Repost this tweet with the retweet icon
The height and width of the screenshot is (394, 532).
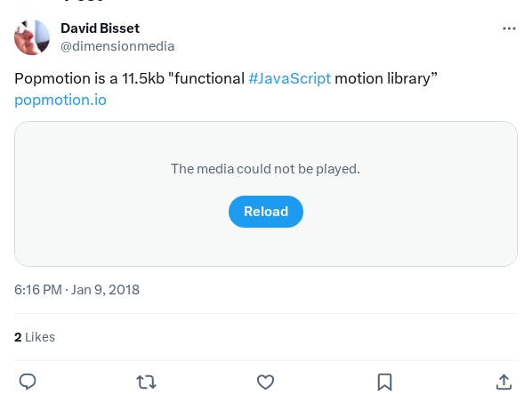[x=146, y=382]
